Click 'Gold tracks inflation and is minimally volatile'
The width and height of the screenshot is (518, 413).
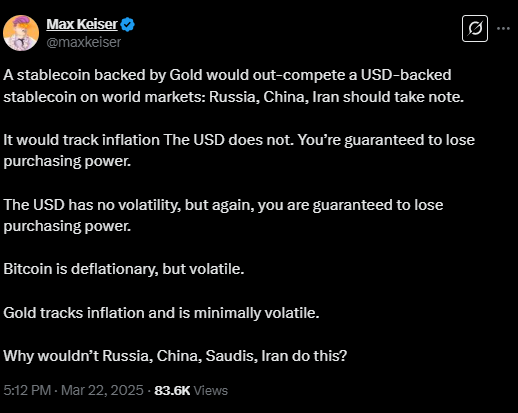pos(161,313)
